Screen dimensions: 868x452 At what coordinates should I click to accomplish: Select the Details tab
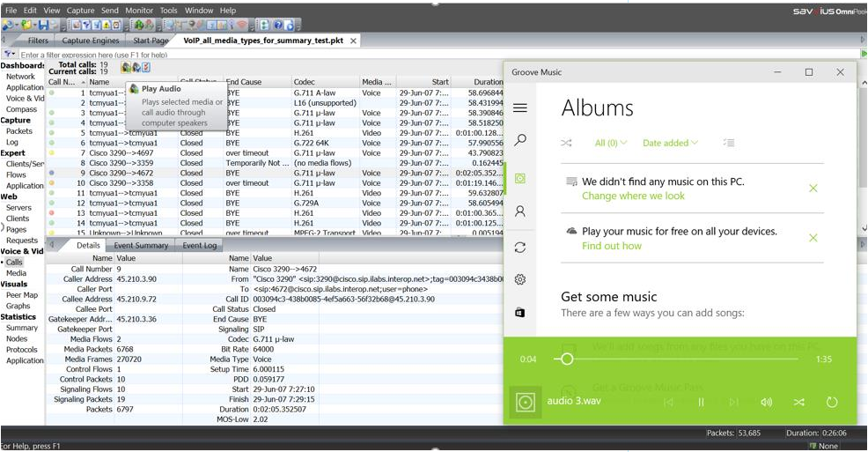click(x=88, y=245)
